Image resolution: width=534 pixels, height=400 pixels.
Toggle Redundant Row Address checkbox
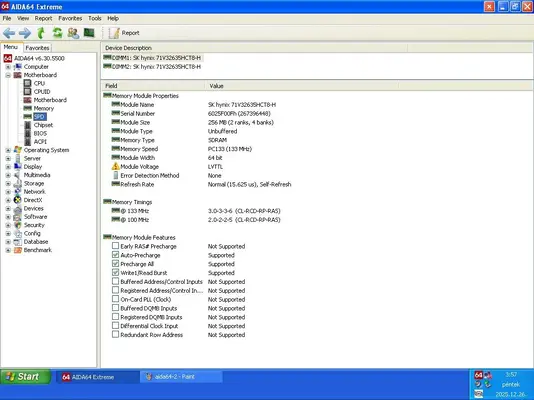point(115,334)
